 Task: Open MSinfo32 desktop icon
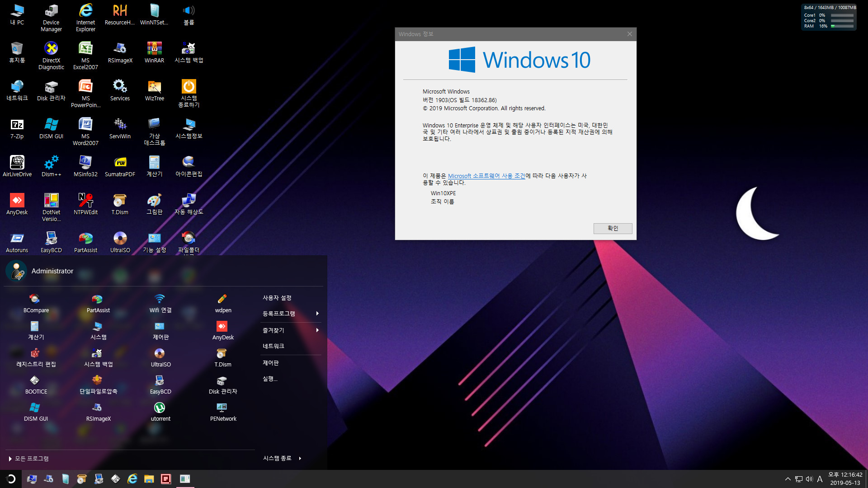(85, 166)
